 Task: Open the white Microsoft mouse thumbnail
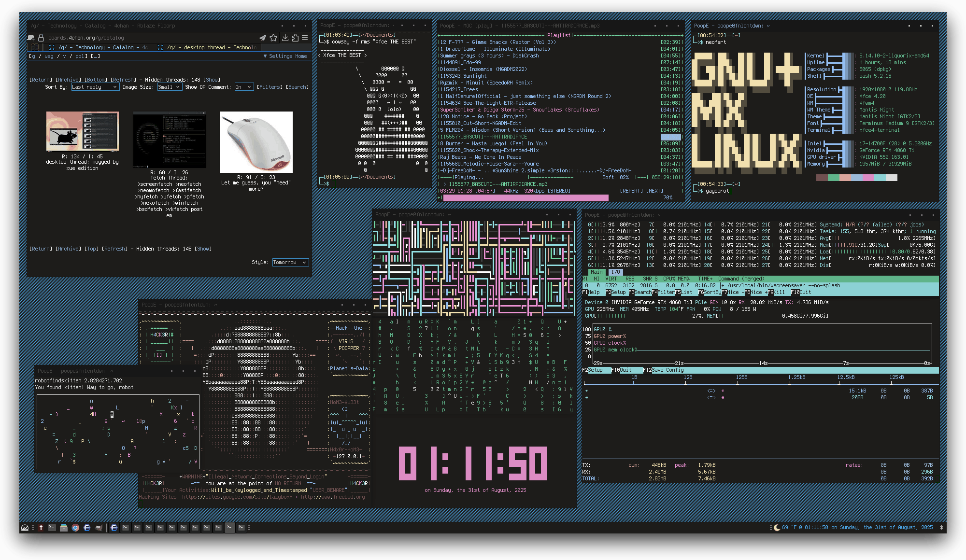pyautogui.click(x=256, y=142)
